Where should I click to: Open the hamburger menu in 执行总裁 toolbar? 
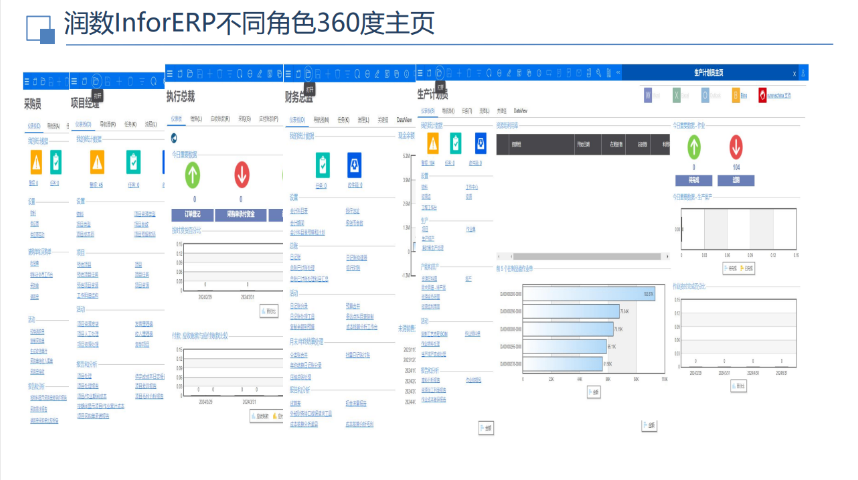[x=170, y=73]
